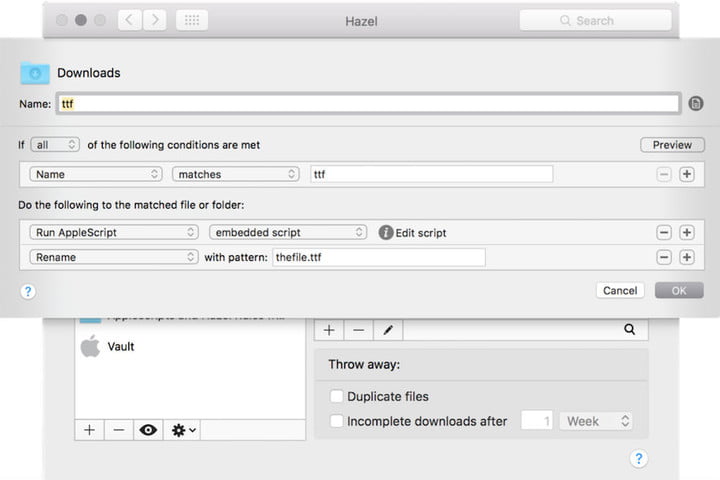Confirm the rule with OK
This screenshot has width=720, height=480.
tap(679, 291)
